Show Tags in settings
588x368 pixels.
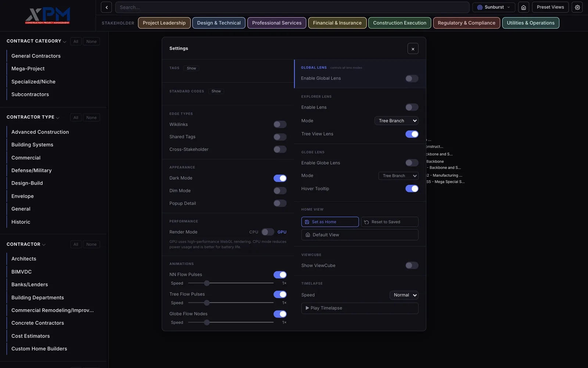tap(191, 68)
